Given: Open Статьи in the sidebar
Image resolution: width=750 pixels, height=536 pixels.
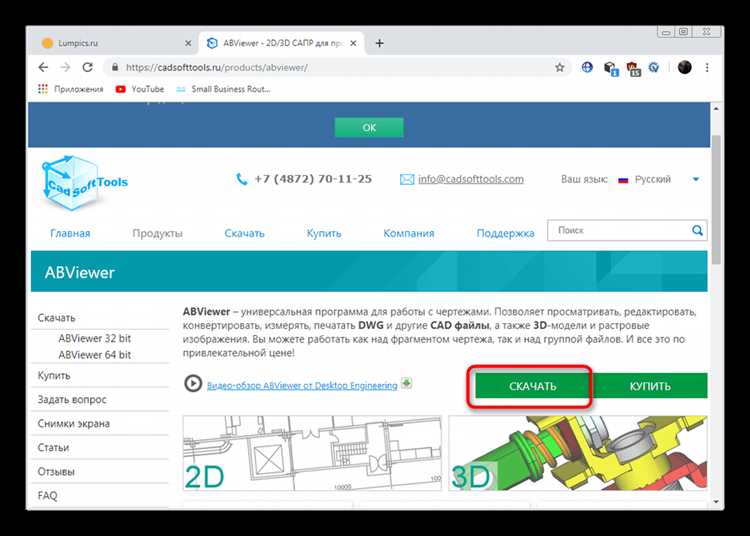Looking at the screenshot, I should tap(53, 448).
